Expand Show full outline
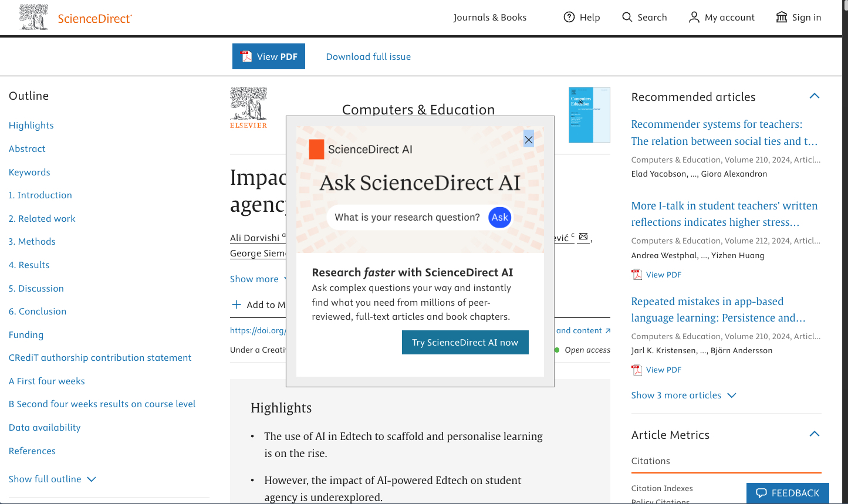Image resolution: width=848 pixels, height=504 pixels. point(52,479)
